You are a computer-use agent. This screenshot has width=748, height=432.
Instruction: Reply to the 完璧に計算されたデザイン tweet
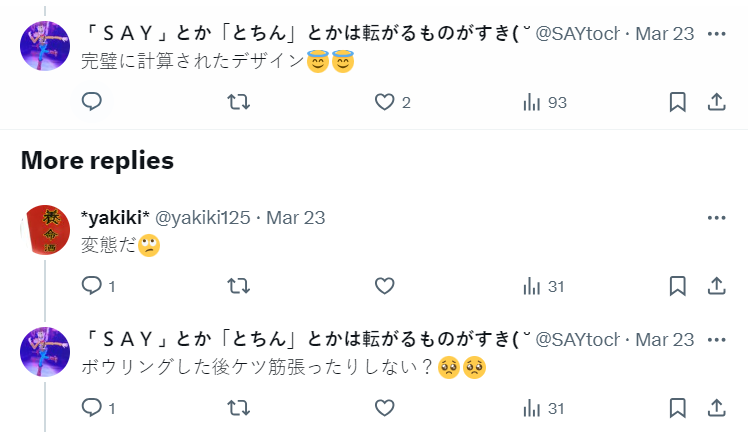point(92,102)
